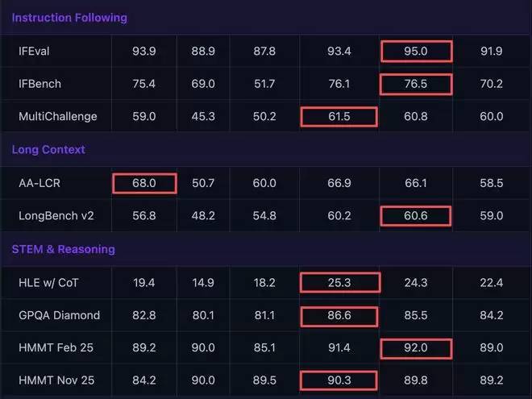The image size is (532, 399).
Task: Click the Instruction Following section heading
Action: (69, 18)
